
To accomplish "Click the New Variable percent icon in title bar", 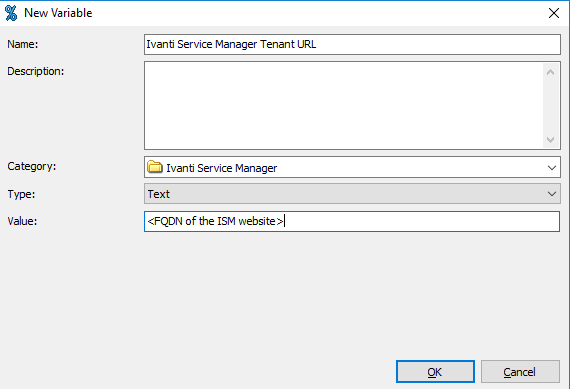I will 11,13.
